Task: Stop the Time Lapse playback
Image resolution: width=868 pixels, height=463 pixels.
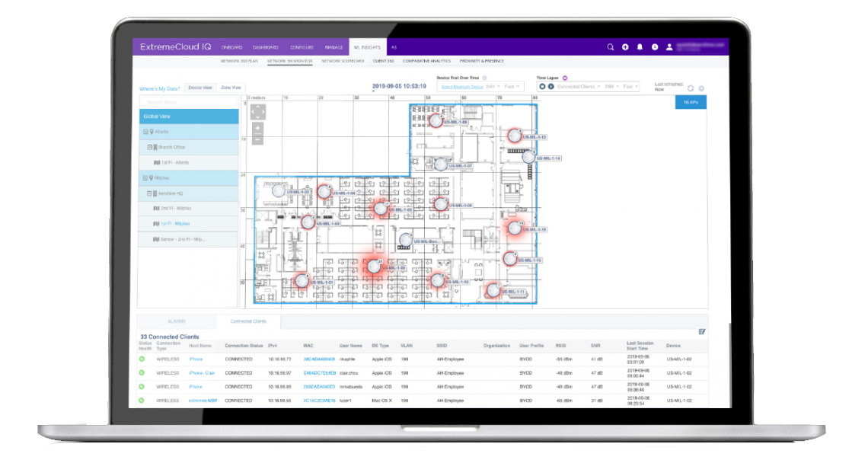Action: pyautogui.click(x=542, y=86)
